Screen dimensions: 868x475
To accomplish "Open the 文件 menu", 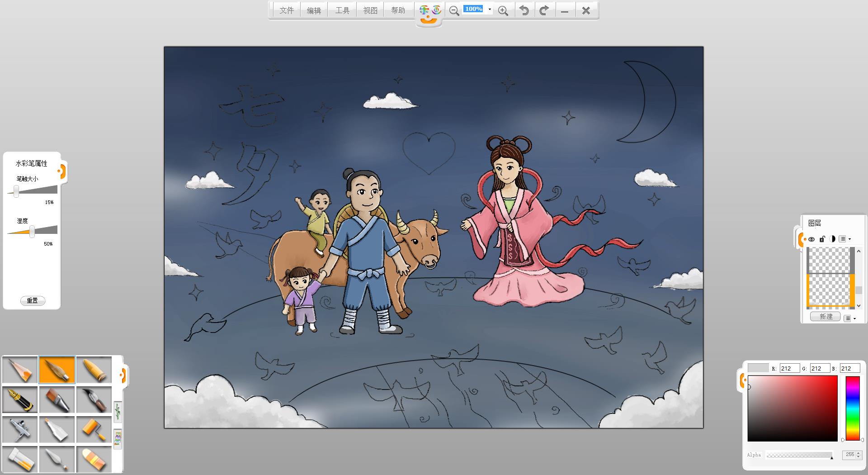I will click(287, 10).
